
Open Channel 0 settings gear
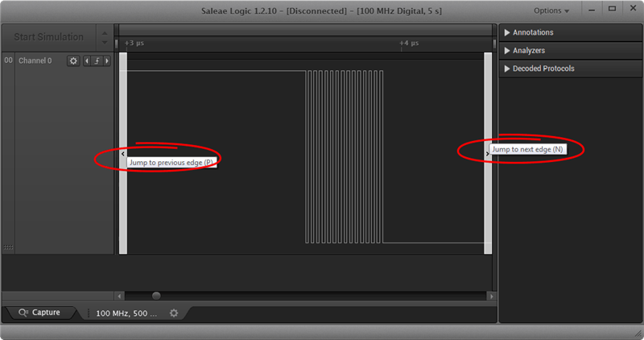coord(73,61)
